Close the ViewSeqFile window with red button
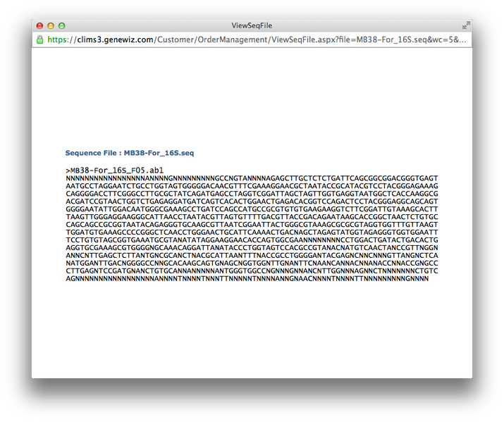This screenshot has height=422, width=504. 40,25
